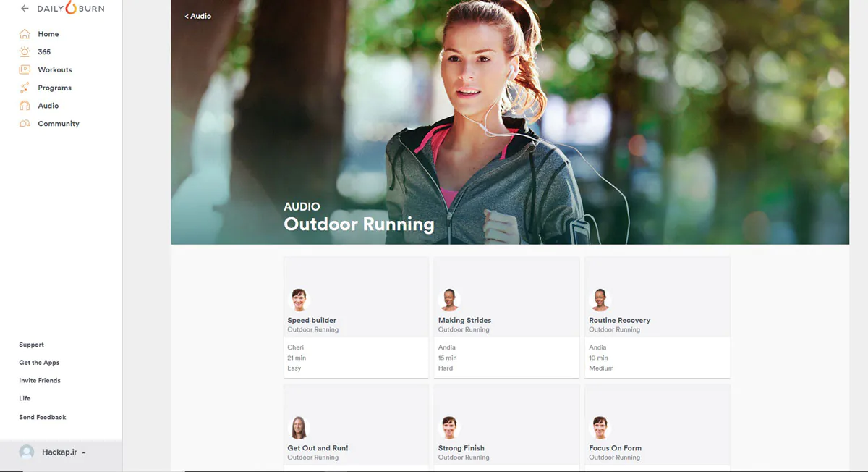Click the Get the Apps link

(x=39, y=363)
